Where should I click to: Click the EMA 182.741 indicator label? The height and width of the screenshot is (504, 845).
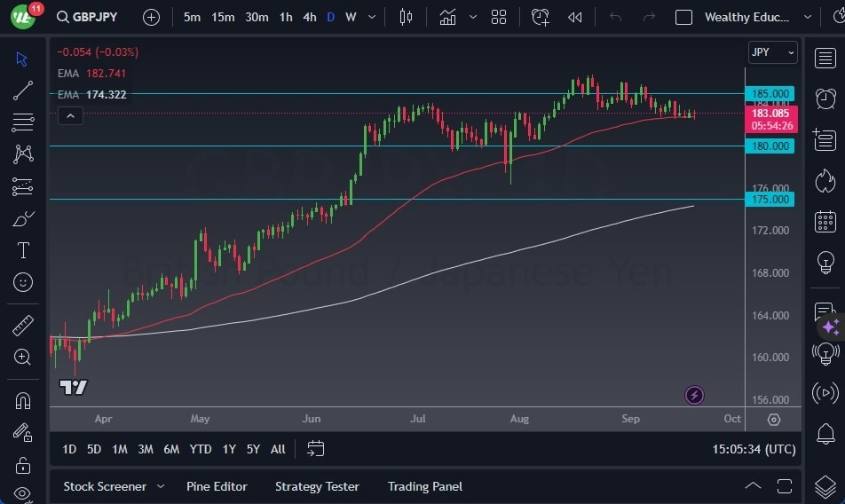pyautogui.click(x=91, y=74)
